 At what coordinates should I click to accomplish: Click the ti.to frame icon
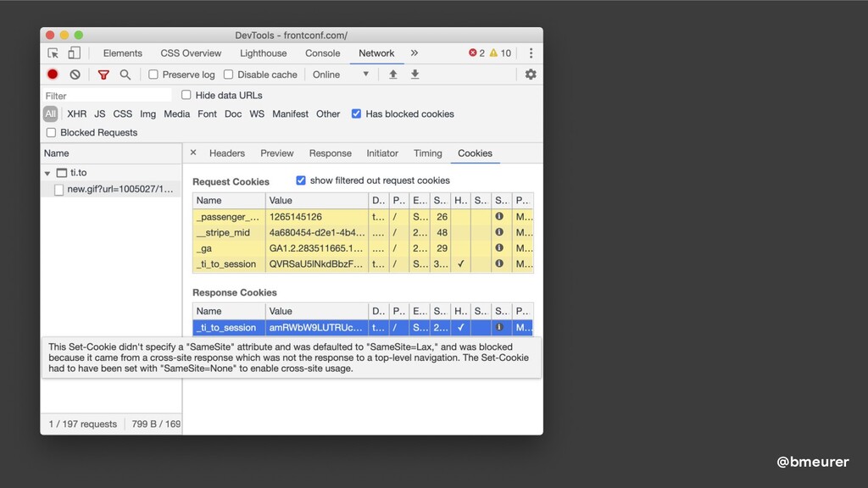(61, 173)
